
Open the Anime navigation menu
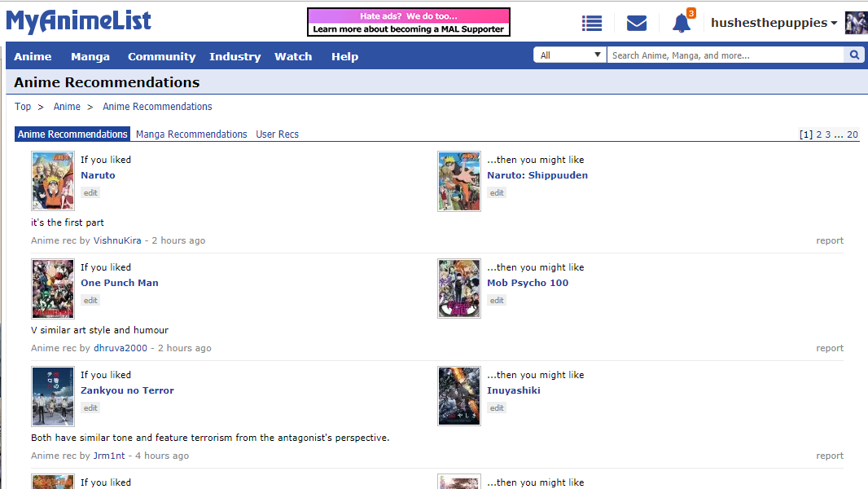point(33,56)
